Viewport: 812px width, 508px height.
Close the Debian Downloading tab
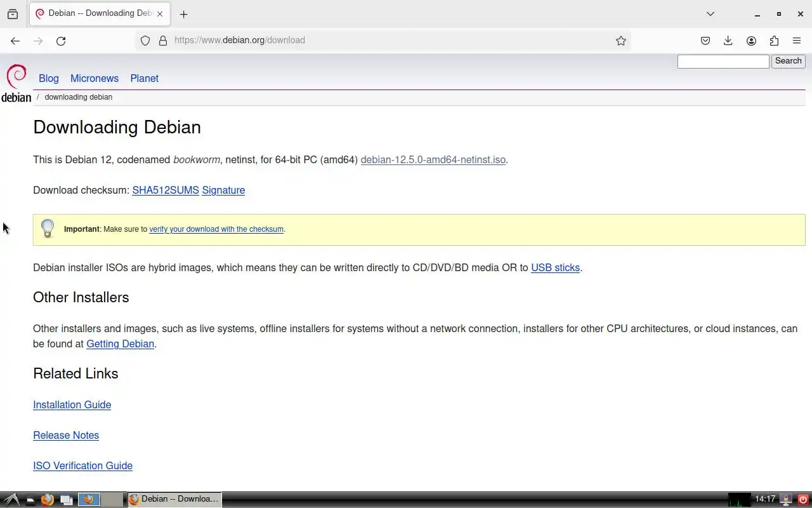160,13
